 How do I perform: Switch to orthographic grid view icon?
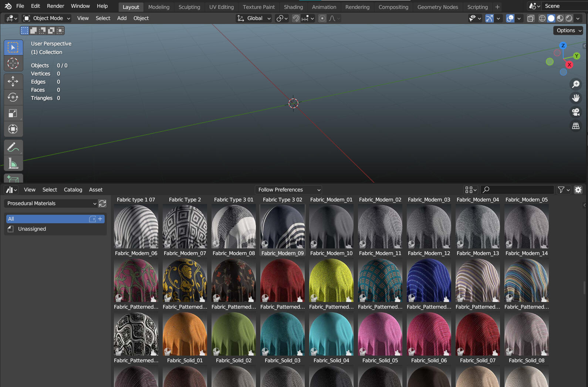576,126
